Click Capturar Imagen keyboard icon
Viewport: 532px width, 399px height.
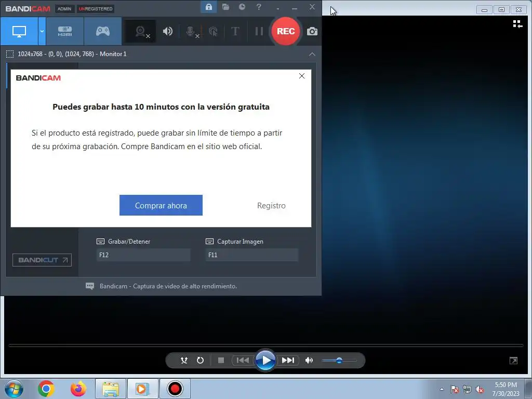pyautogui.click(x=210, y=241)
